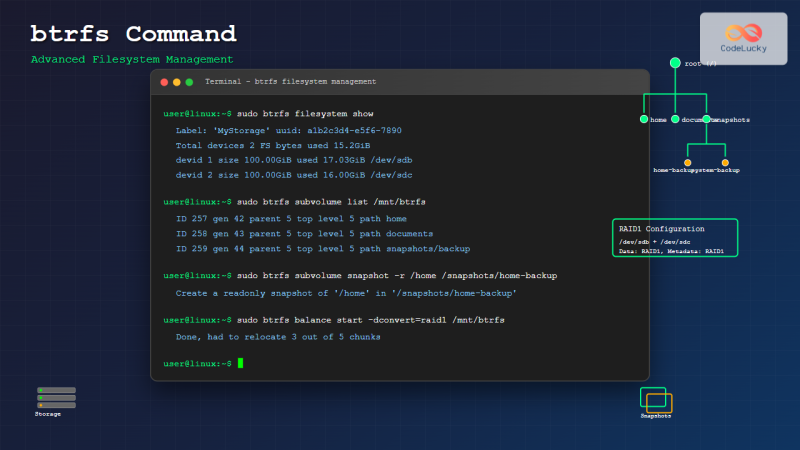Click the Snapshots overlapping squares icon
Image resolution: width=800 pixels, height=450 pixels.
[x=656, y=400]
